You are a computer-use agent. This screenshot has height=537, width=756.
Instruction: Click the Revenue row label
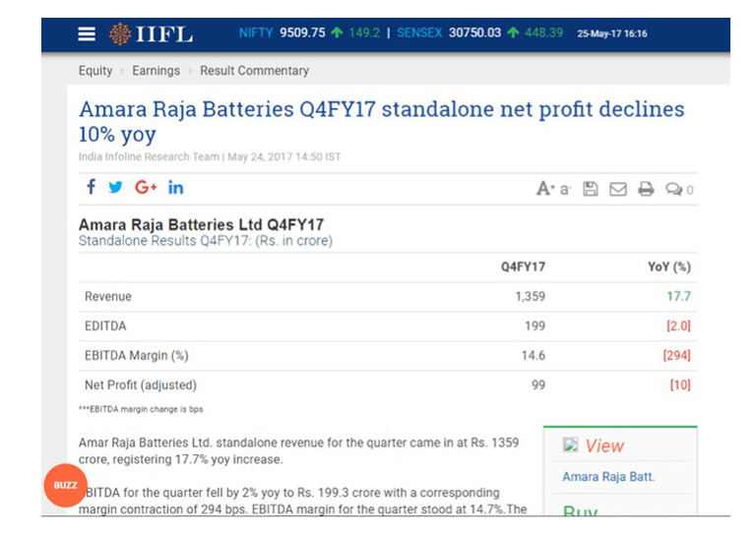pyautogui.click(x=108, y=296)
